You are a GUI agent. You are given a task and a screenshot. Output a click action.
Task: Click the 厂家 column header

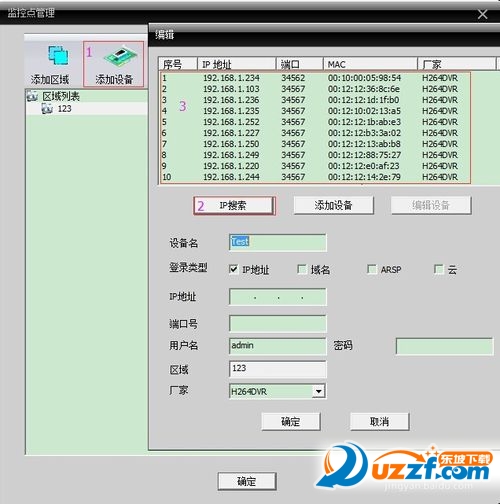(456, 64)
